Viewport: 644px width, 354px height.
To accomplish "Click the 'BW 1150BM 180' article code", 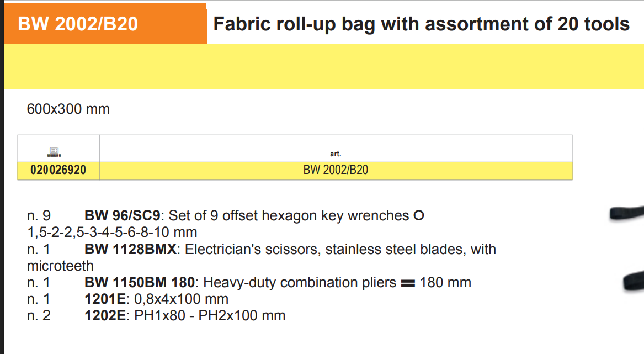I will (139, 283).
